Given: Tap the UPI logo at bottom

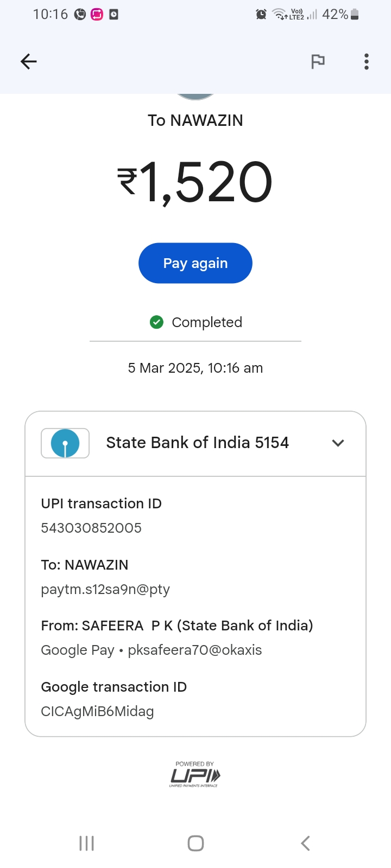Looking at the screenshot, I should pyautogui.click(x=195, y=775).
